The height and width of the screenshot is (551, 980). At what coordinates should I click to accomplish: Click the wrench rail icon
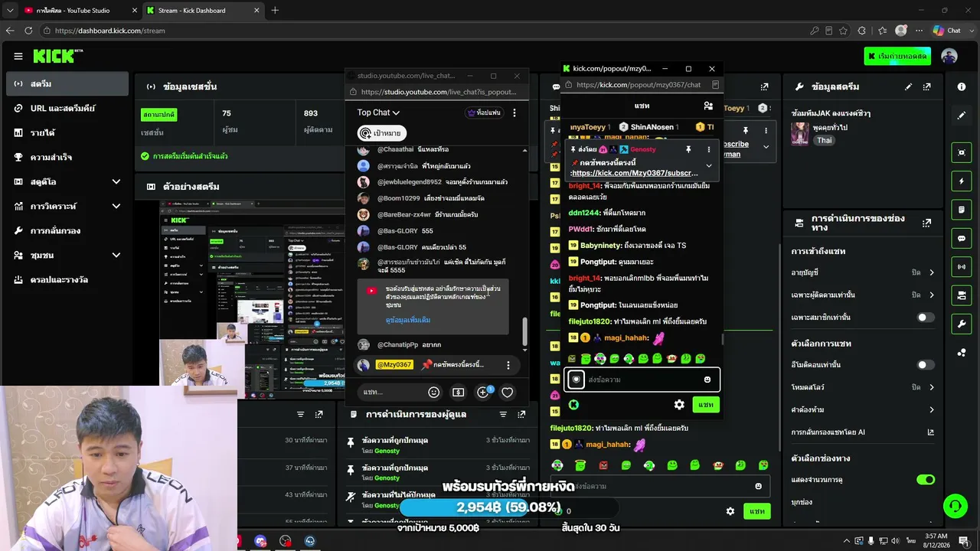962,324
